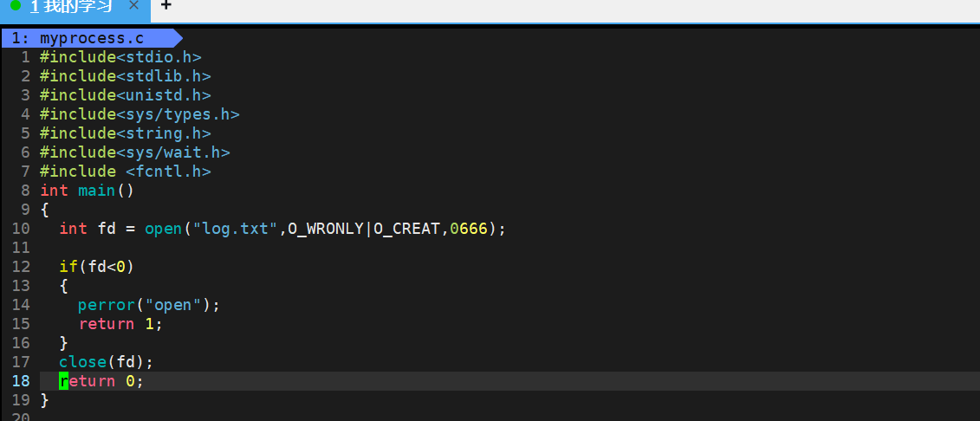Place cursor on '#include<sys/wait.h>' line

135,152
